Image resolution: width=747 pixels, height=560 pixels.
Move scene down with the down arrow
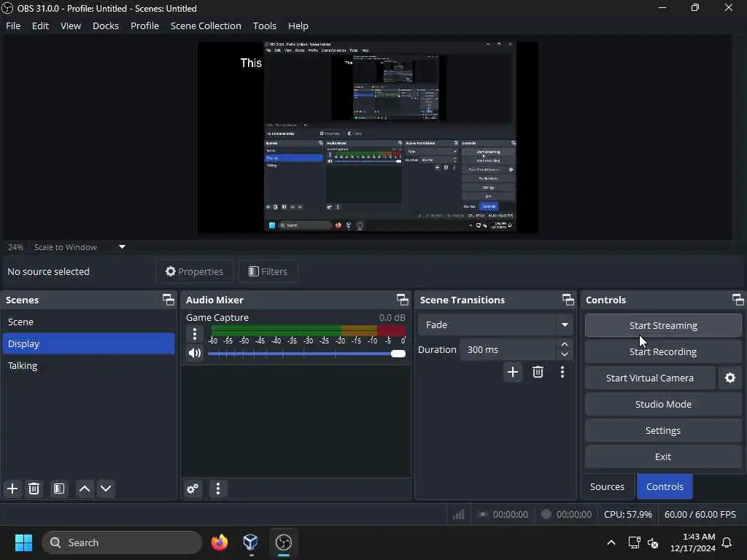(106, 489)
